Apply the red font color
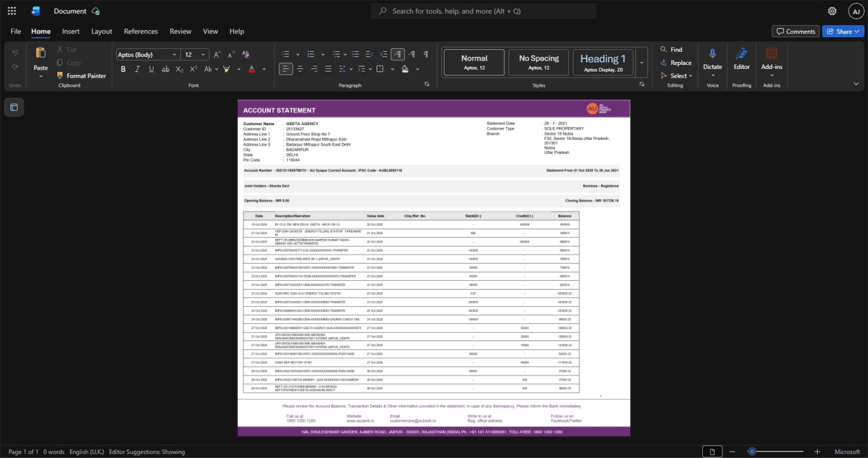Screen dimensions: 868x458 (x=252, y=69)
